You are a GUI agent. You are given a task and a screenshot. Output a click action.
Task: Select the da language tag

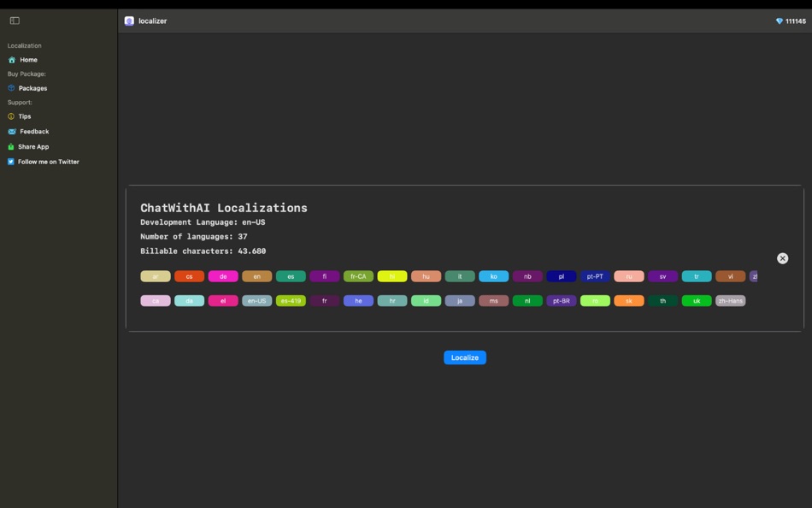[x=189, y=301]
